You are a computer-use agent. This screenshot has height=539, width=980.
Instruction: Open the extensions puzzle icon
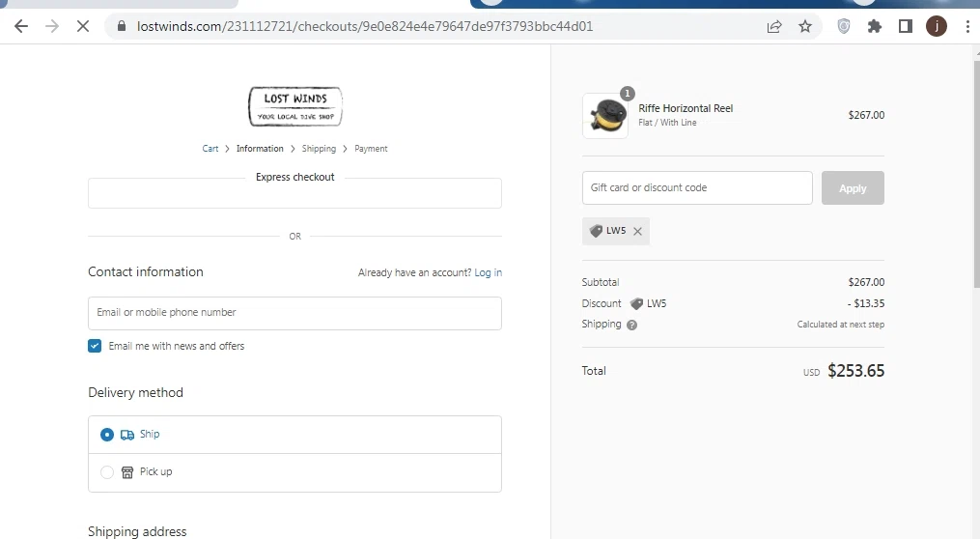[x=875, y=26]
